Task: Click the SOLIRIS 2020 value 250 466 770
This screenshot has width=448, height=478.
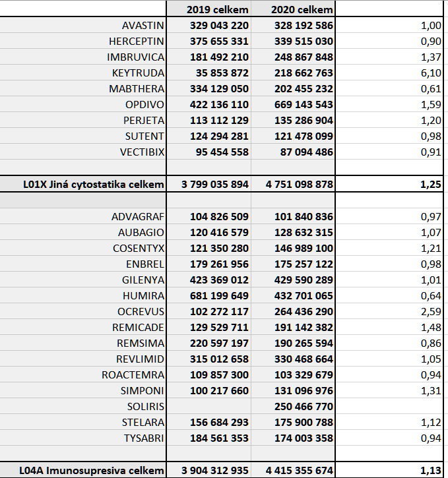Action: pyautogui.click(x=293, y=407)
